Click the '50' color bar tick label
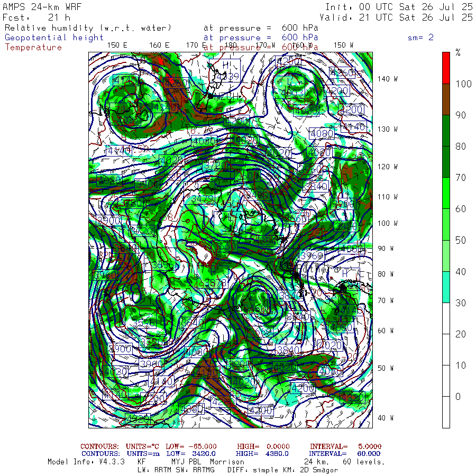This screenshot has width=476, height=476. (461, 241)
